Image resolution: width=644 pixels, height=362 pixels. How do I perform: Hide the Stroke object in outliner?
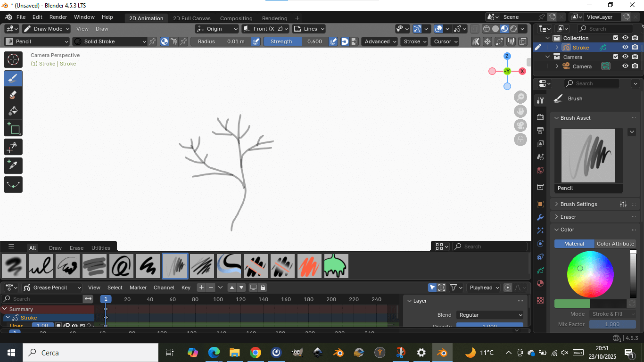[x=625, y=48]
